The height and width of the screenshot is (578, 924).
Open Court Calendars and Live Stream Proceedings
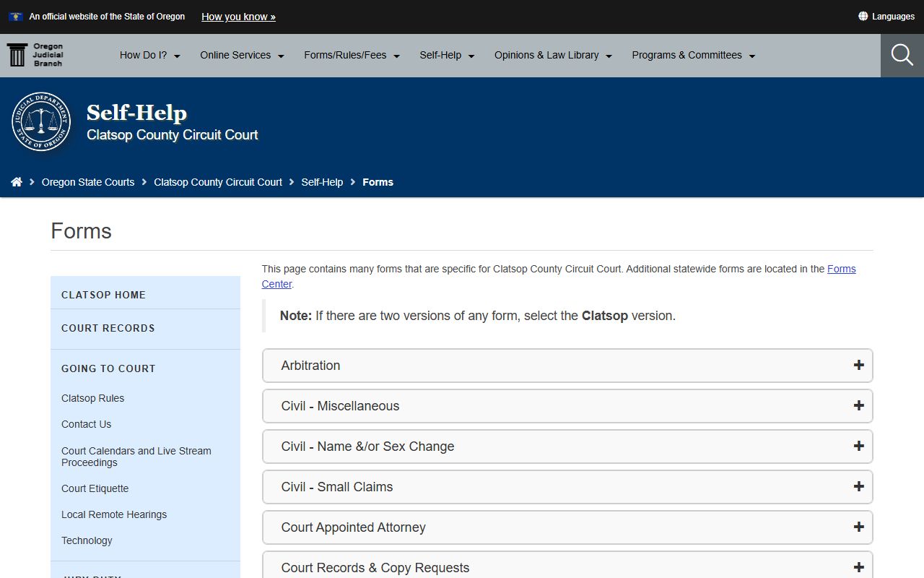pyautogui.click(x=136, y=457)
